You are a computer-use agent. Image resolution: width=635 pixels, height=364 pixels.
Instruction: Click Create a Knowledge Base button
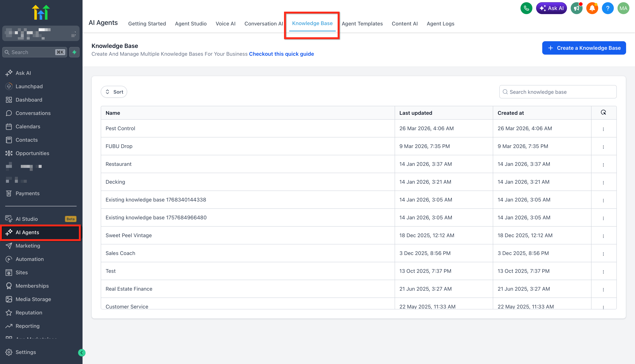584,48
